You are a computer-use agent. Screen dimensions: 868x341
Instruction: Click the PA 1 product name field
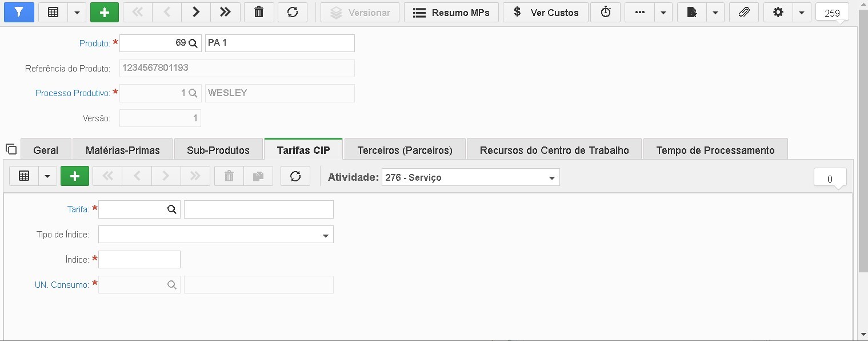(x=279, y=43)
